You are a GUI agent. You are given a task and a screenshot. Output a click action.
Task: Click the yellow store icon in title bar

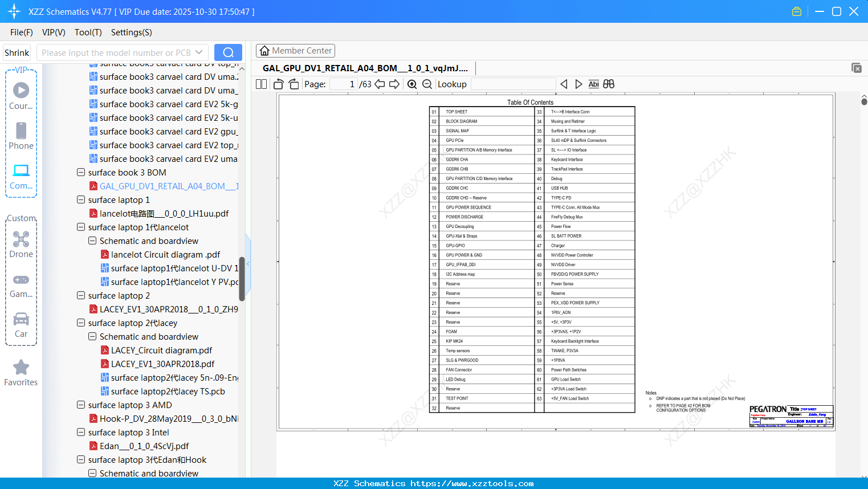(797, 11)
